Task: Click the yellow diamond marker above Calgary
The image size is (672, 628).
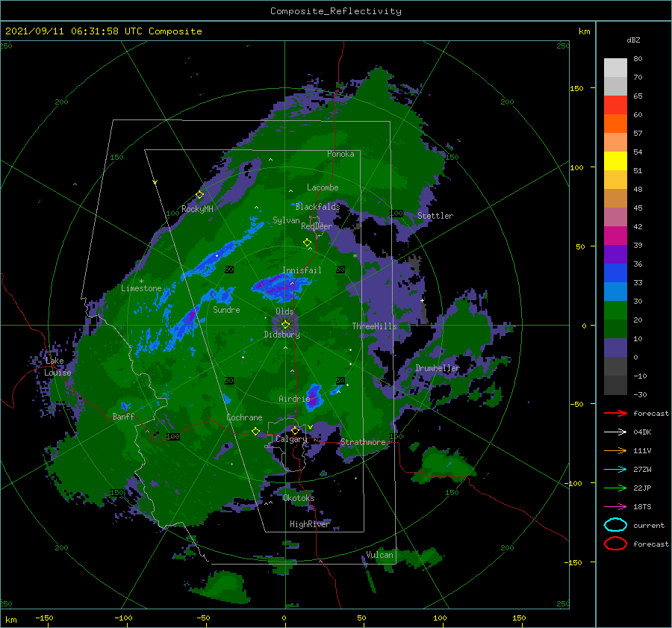Action: click(295, 430)
